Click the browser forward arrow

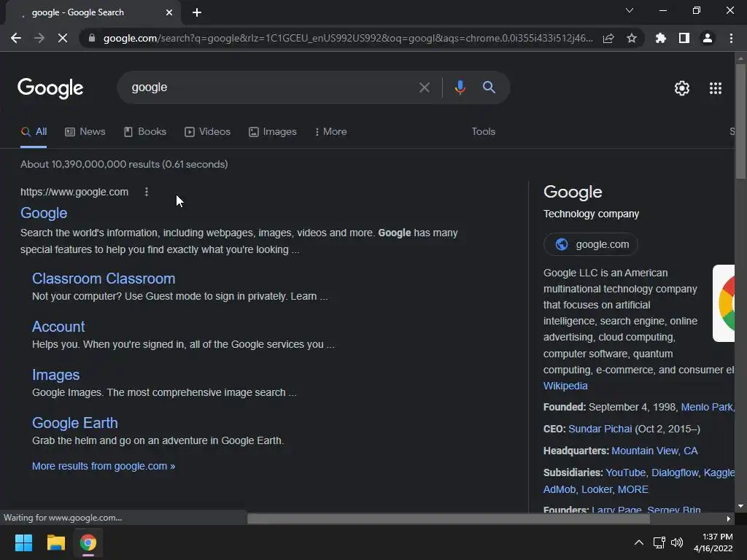(39, 38)
